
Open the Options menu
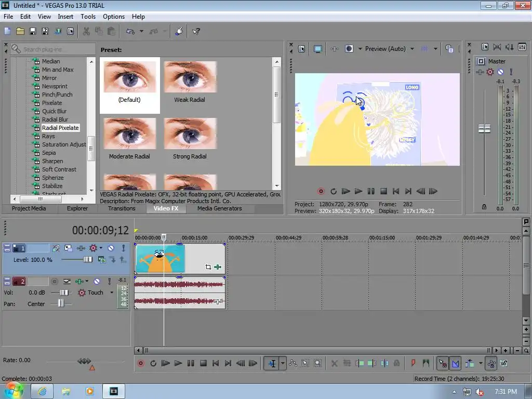coord(114,17)
